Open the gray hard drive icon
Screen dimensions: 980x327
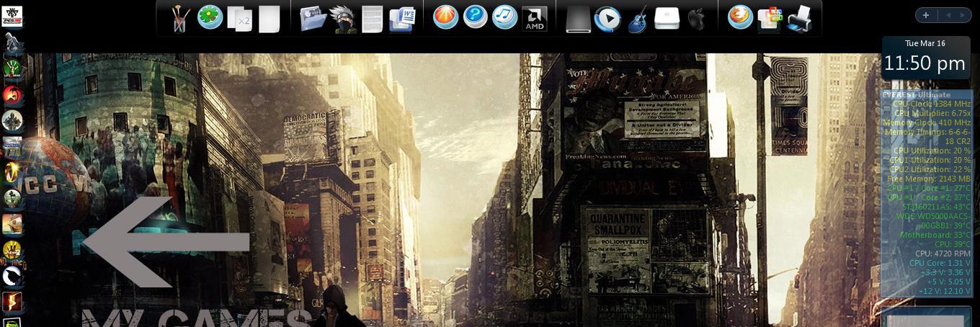point(578,19)
